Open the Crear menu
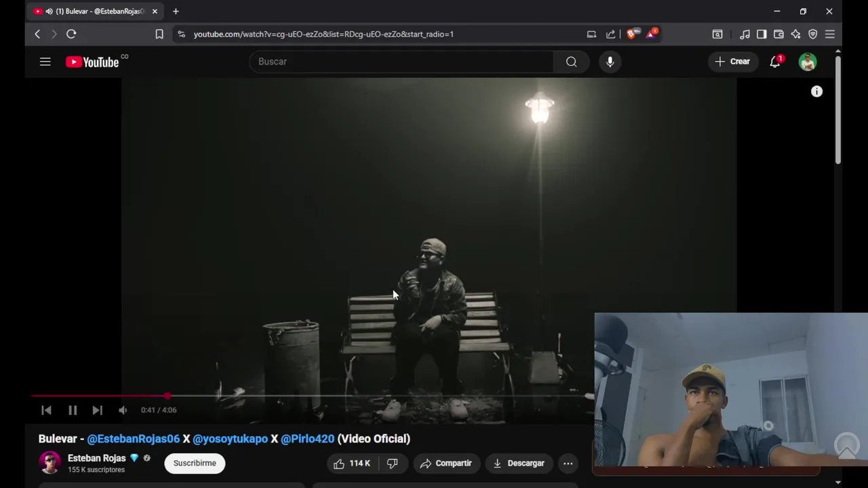 point(732,62)
